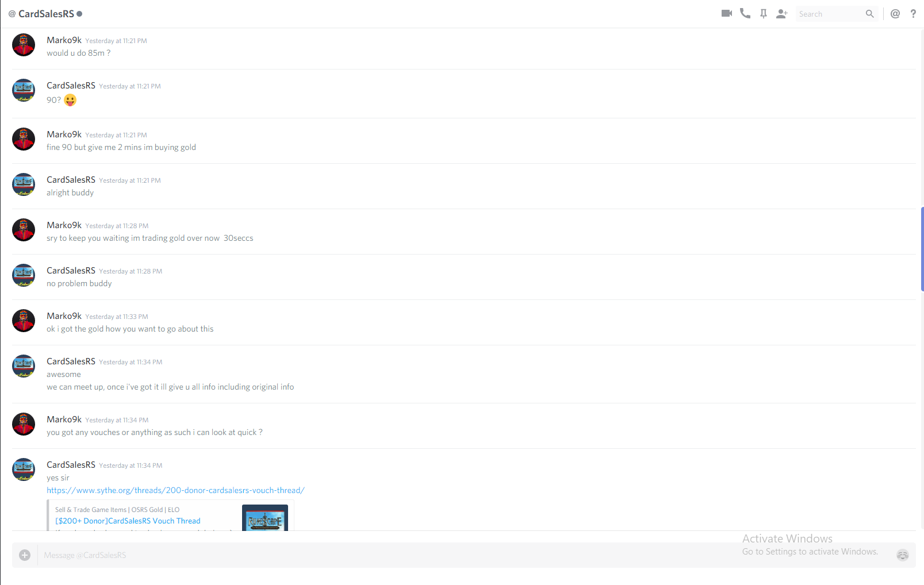
Task: Click the RuneScape embed thumbnail image
Action: pyautogui.click(x=265, y=518)
